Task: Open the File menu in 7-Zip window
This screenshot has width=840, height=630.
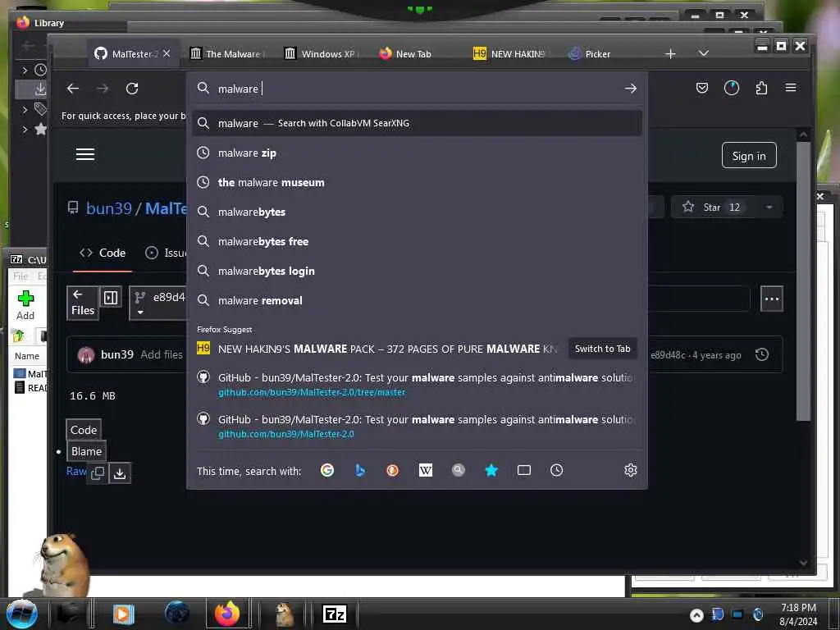Action: 21,276
